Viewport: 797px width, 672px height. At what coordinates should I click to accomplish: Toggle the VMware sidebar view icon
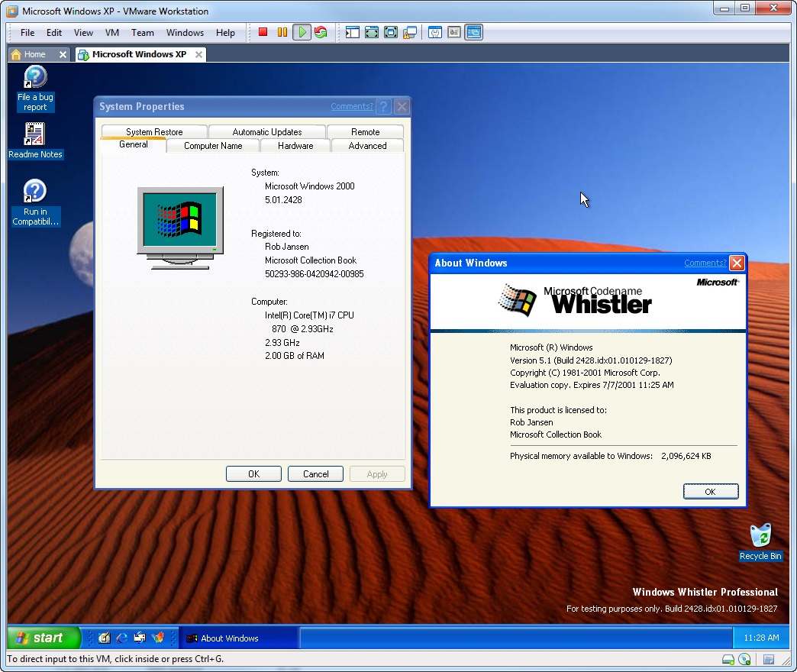pyautogui.click(x=352, y=33)
